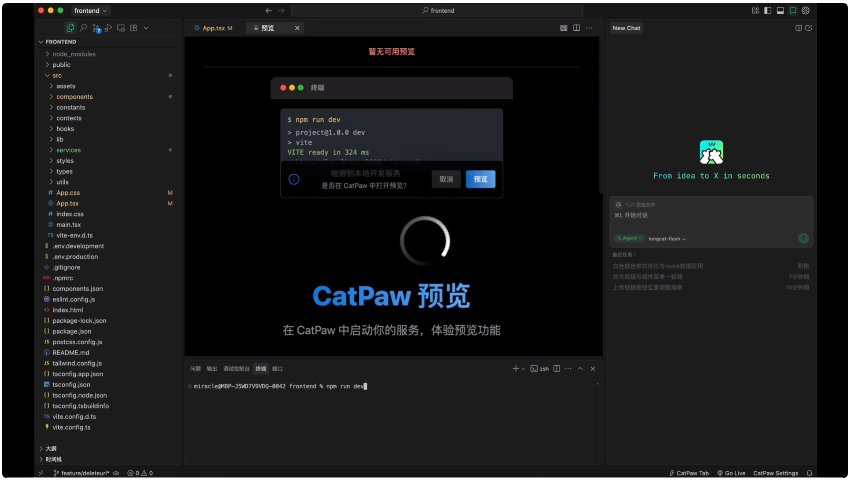Go forward with the right arrow
Screen dimensions: 850x480
click(281, 10)
